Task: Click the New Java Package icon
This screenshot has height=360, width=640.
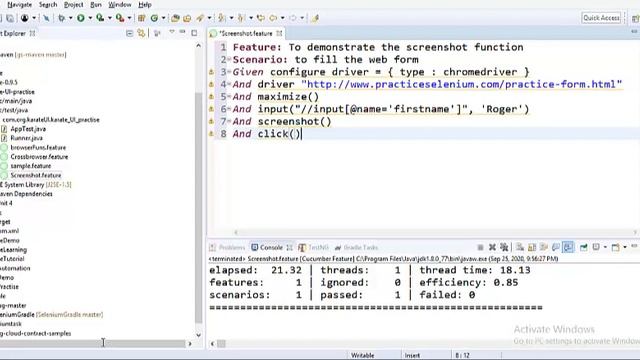Action: pyautogui.click(x=142, y=18)
